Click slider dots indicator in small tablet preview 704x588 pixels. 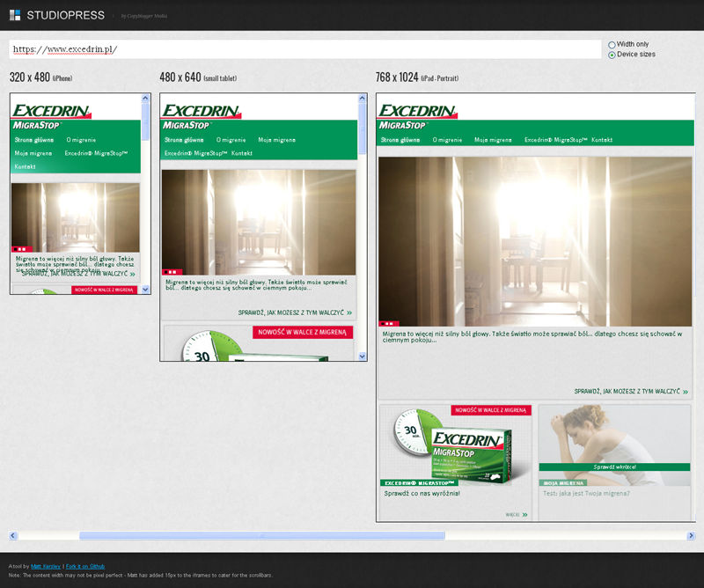172,272
